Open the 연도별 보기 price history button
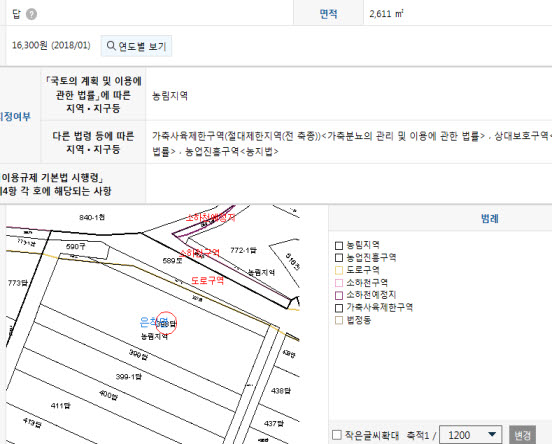The height and width of the screenshot is (444, 552). click(136, 46)
